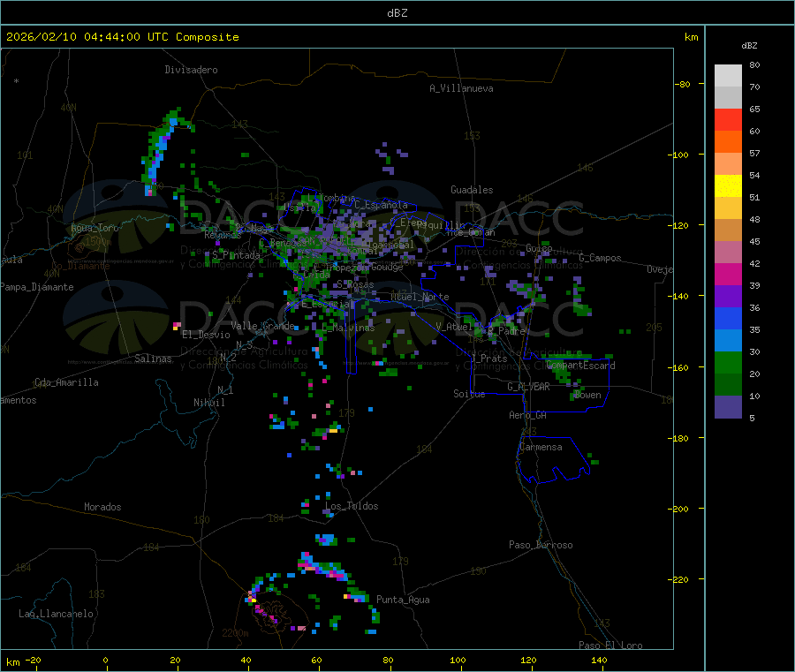Screen dimensions: 795x672
Task: Click the 'Lag.Llancanelo' map label
Action: [56, 614]
